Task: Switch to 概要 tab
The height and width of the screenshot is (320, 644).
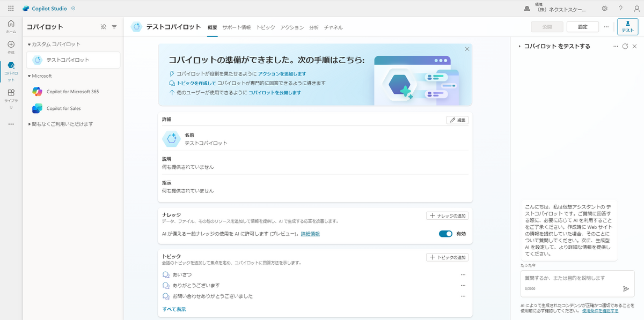Action: 213,27
